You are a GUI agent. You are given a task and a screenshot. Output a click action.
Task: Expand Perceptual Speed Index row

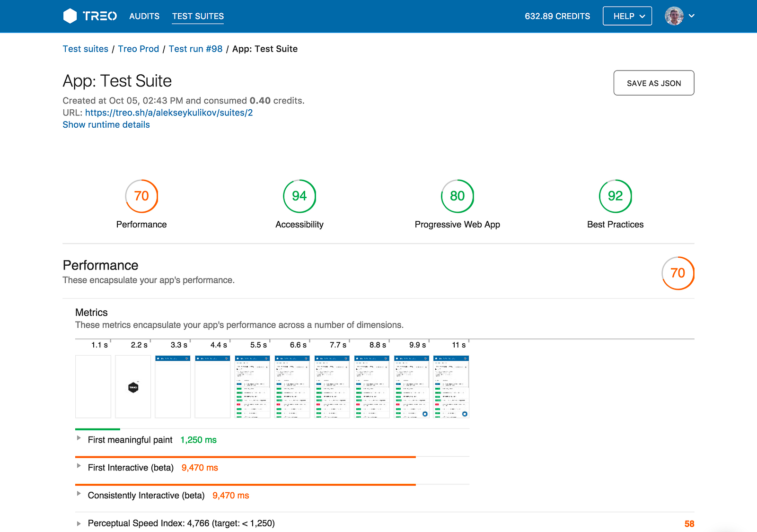click(79, 523)
